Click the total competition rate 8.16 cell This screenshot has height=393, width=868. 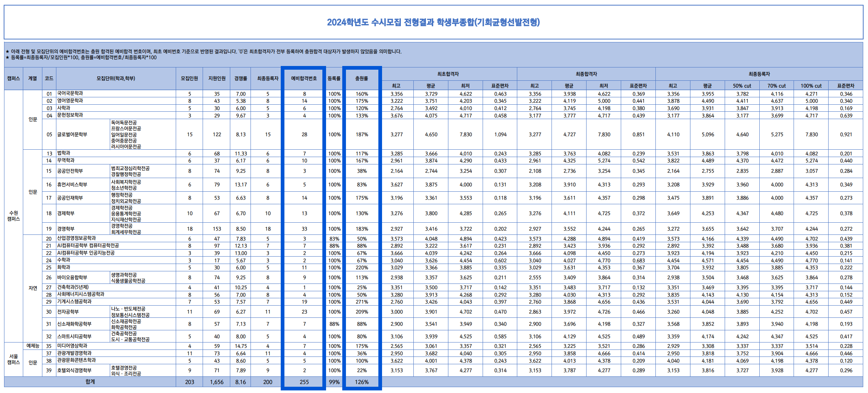point(240,382)
